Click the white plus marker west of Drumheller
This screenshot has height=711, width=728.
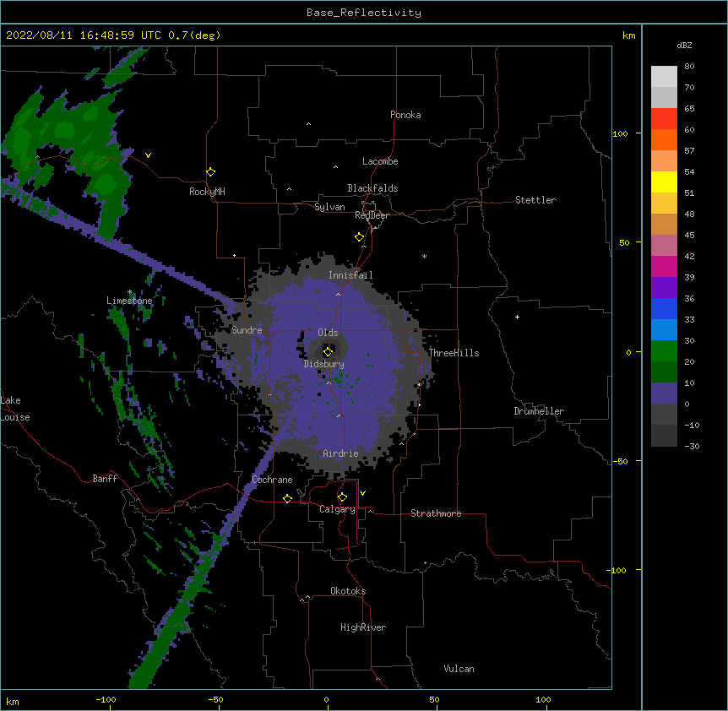(x=517, y=317)
